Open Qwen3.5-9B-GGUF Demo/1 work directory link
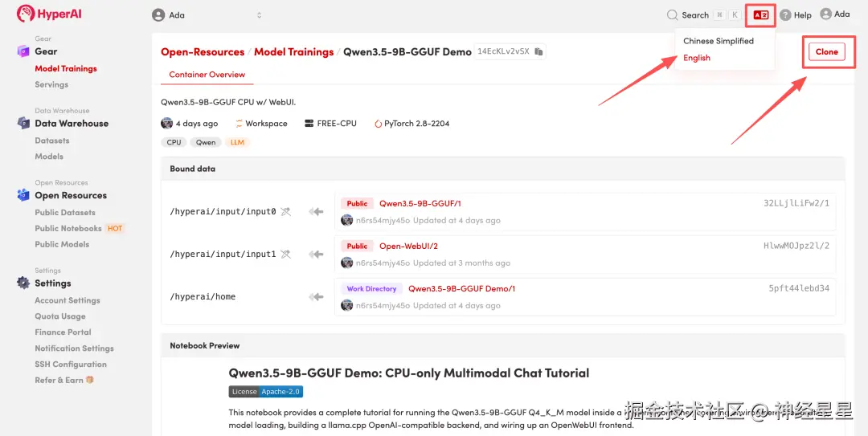868x436 pixels. pyautogui.click(x=461, y=289)
